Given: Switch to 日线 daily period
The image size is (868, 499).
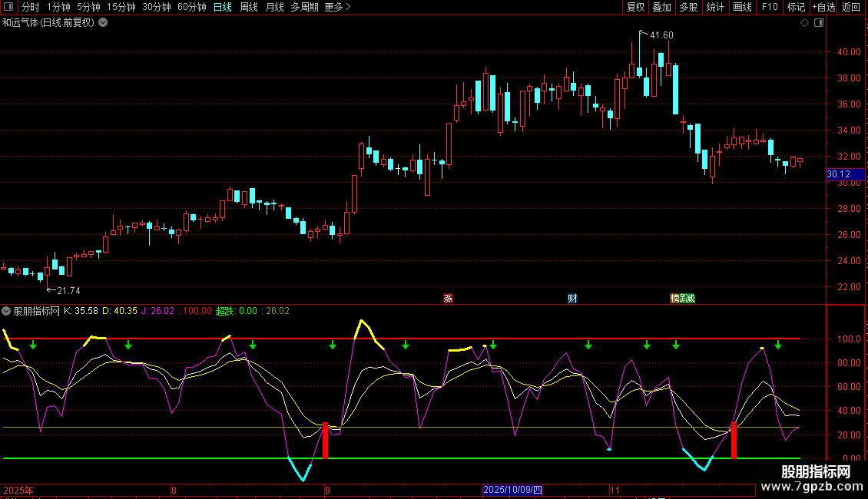Looking at the screenshot, I should coord(222,7).
